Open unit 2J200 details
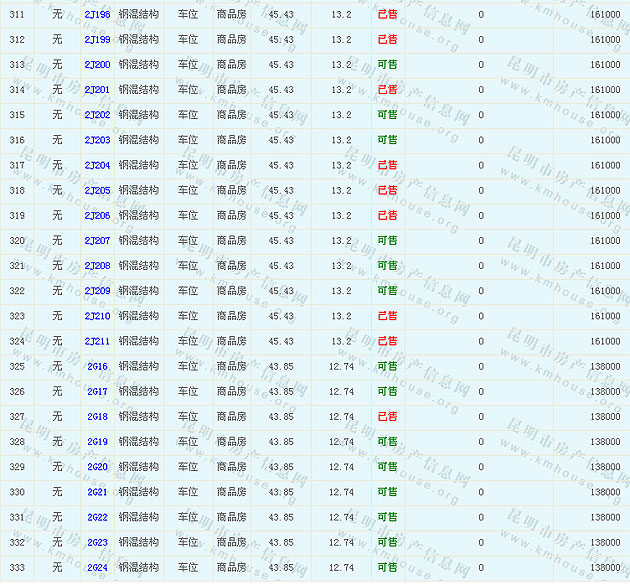The width and height of the screenshot is (630, 585). point(97,64)
